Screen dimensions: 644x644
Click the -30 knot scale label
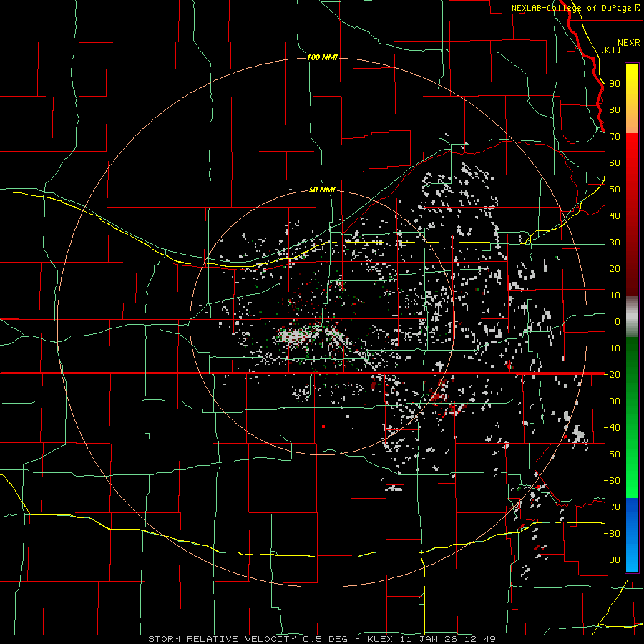(x=612, y=401)
